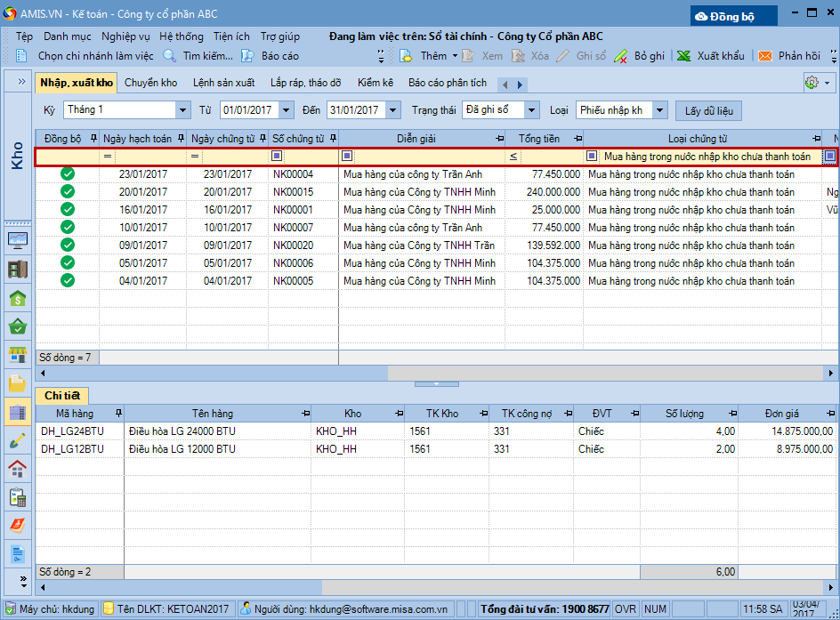
Task: Click the green dollar house sidebar icon
Action: click(x=18, y=298)
